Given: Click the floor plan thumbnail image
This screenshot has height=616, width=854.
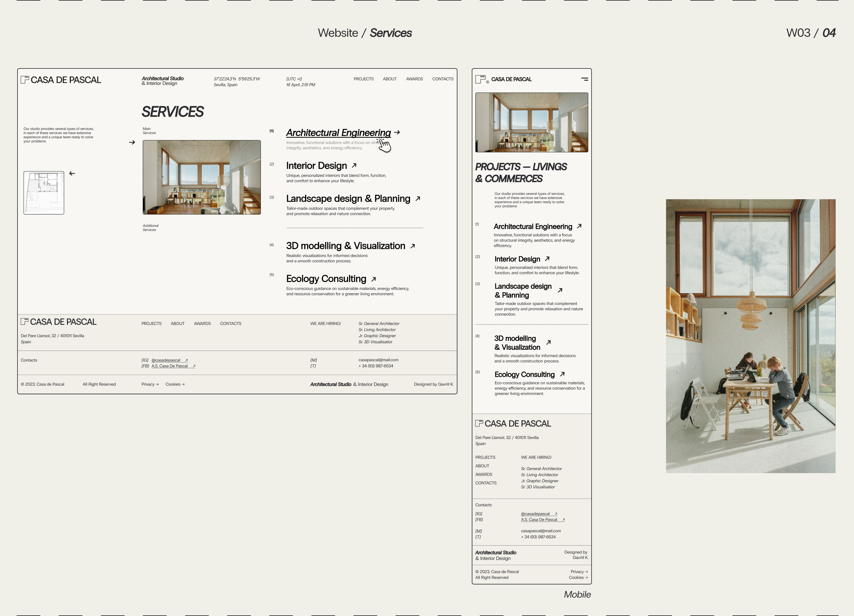Looking at the screenshot, I should [x=44, y=193].
